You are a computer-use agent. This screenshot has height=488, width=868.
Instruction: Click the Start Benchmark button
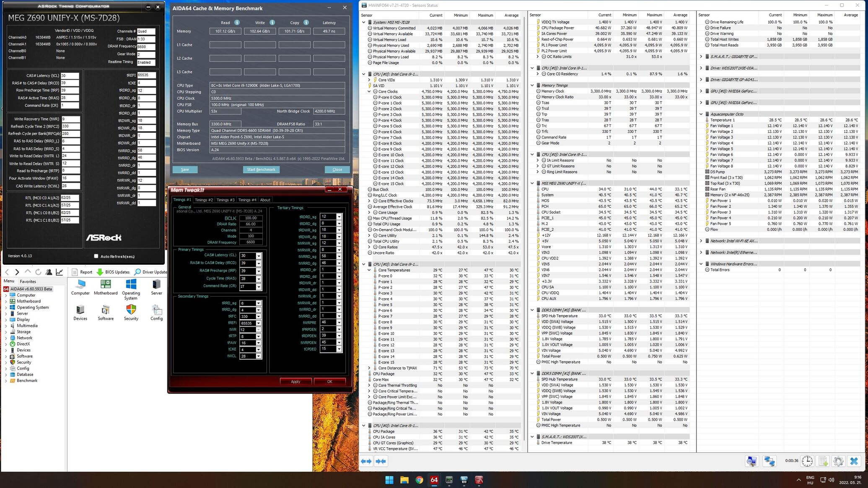(261, 170)
